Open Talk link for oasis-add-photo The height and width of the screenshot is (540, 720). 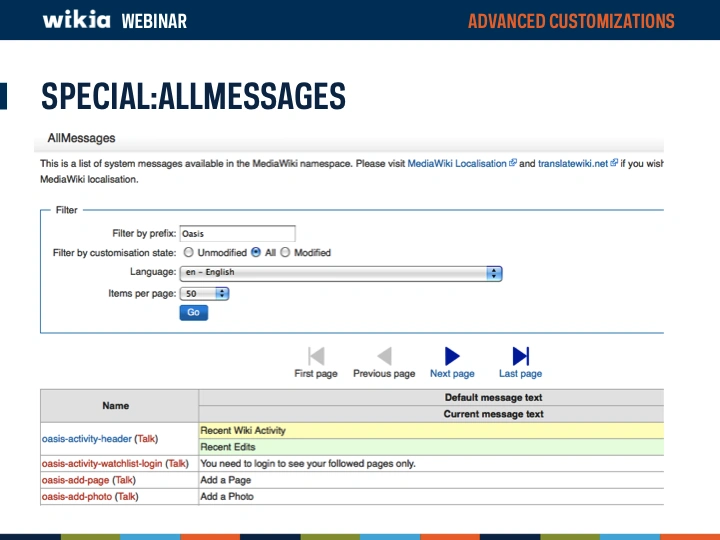(127, 496)
